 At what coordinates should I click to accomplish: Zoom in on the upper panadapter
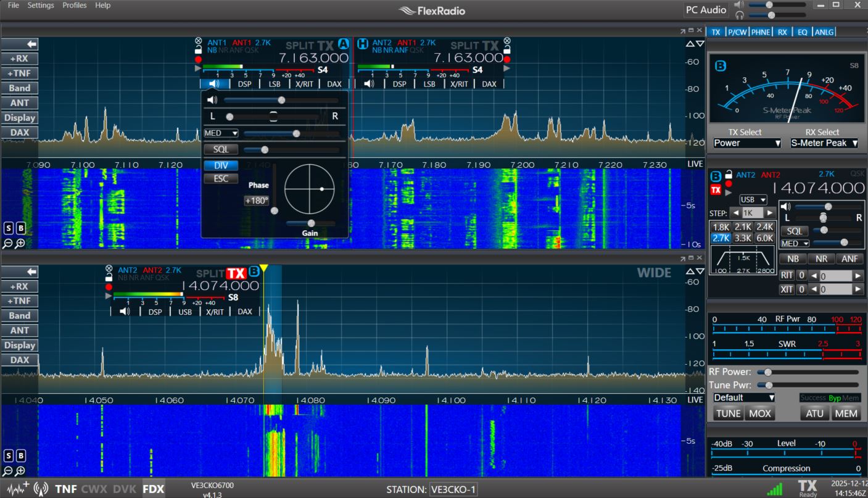(x=20, y=244)
